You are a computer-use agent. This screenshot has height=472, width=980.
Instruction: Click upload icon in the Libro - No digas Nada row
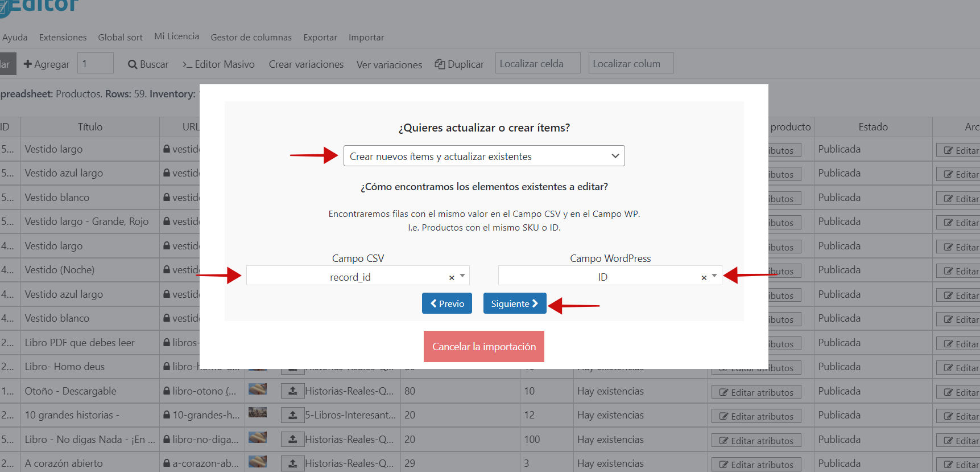coord(292,440)
